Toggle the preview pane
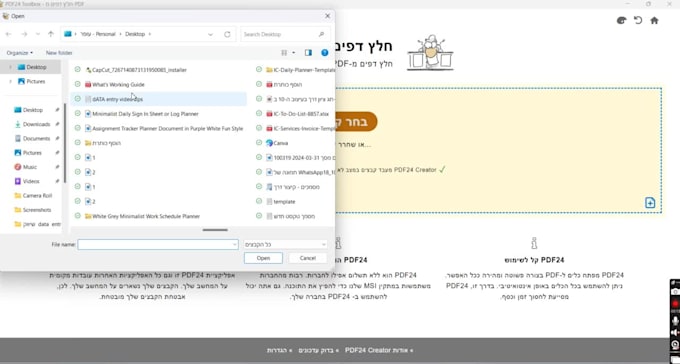Image resolution: width=680 pixels, height=364 pixels. 308,53
